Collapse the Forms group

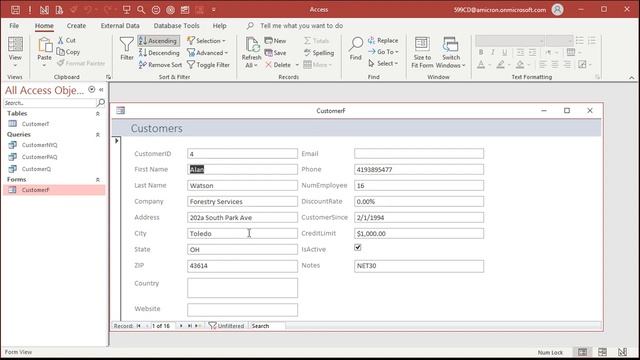click(x=98, y=180)
